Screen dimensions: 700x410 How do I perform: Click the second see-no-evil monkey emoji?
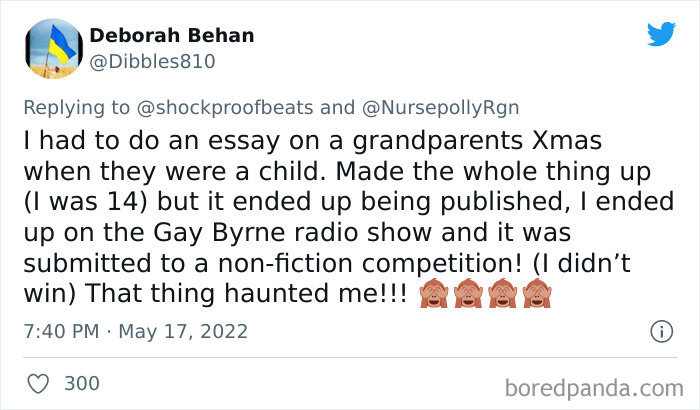click(467, 293)
